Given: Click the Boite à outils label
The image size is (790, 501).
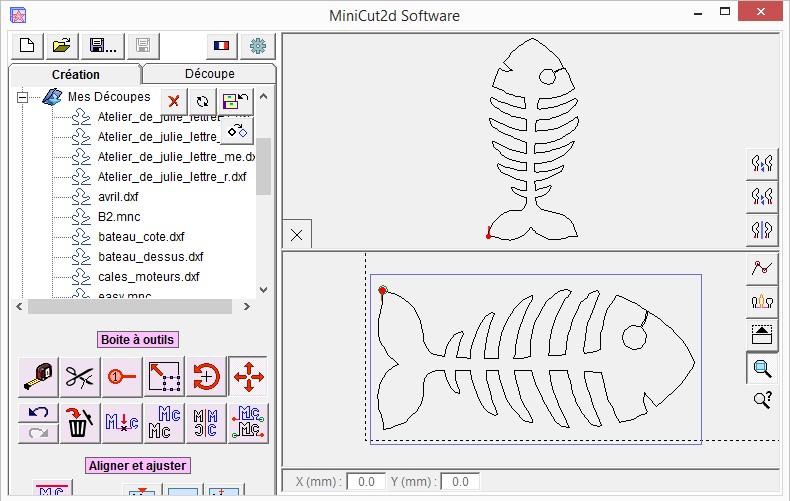Looking at the screenshot, I should pos(138,340).
